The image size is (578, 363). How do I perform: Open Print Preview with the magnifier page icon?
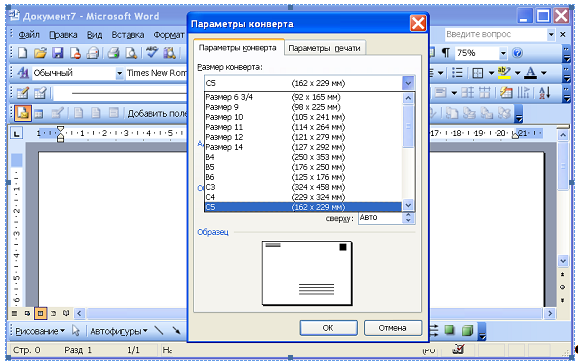[131, 53]
